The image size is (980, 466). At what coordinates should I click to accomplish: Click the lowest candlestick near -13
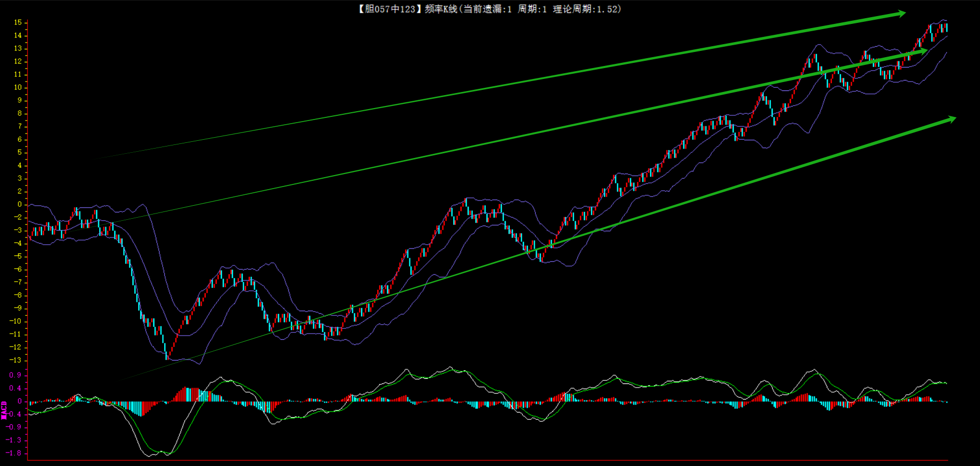pos(167,355)
